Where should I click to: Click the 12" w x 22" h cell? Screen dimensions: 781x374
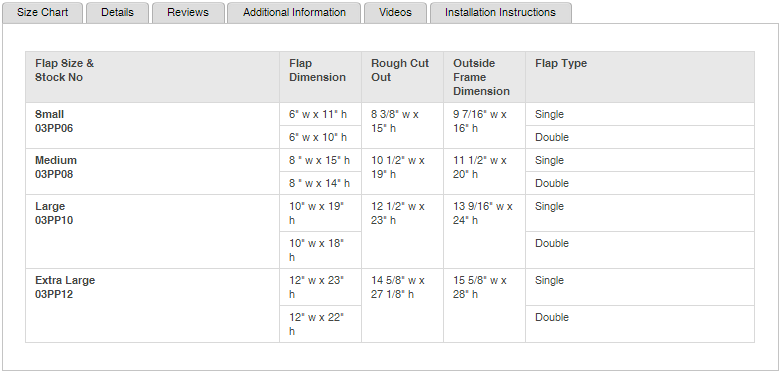320,324
